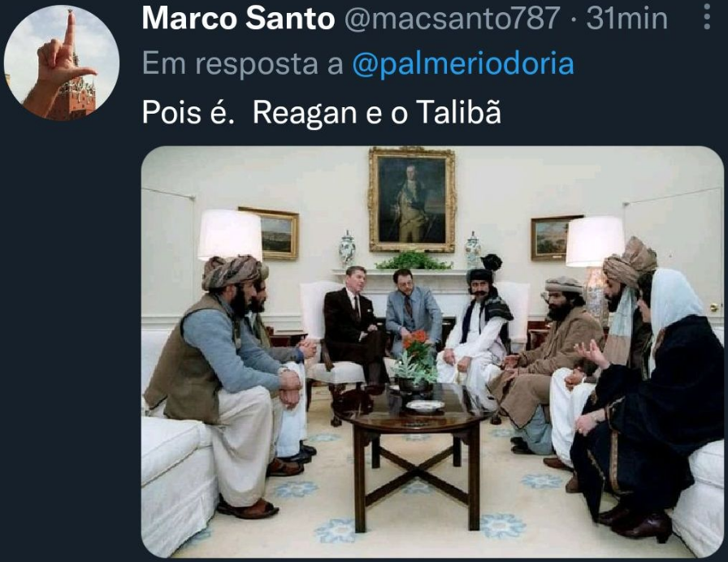
Task: Tap the green plant on the mantel
Action: click(414, 261)
